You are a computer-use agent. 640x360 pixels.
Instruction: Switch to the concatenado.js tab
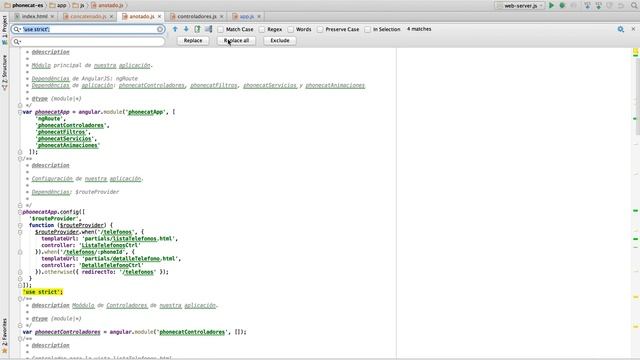[x=88, y=16]
